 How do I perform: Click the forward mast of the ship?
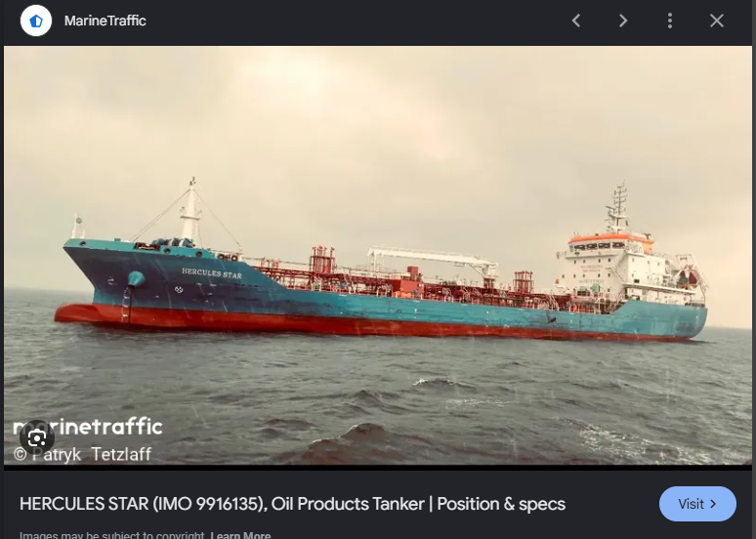190,210
